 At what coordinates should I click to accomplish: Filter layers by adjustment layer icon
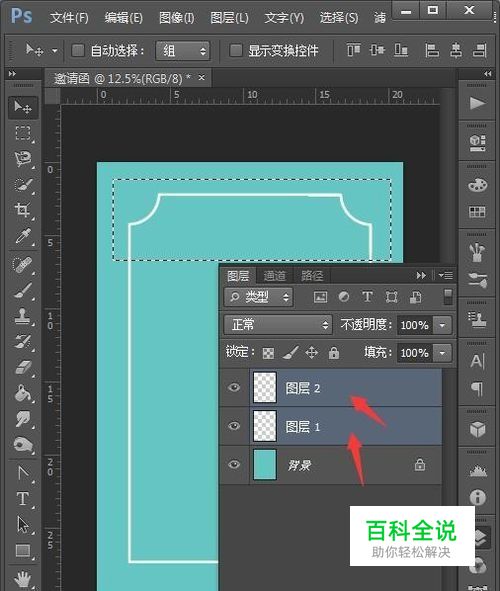pyautogui.click(x=344, y=297)
